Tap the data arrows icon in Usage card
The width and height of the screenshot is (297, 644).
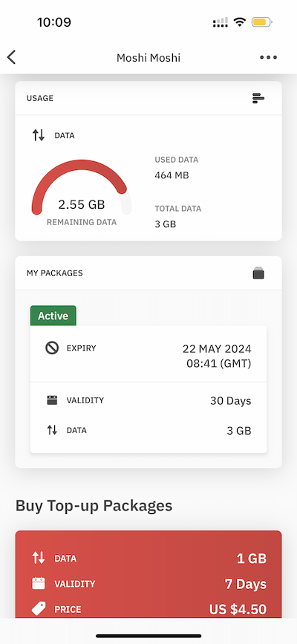click(x=39, y=135)
